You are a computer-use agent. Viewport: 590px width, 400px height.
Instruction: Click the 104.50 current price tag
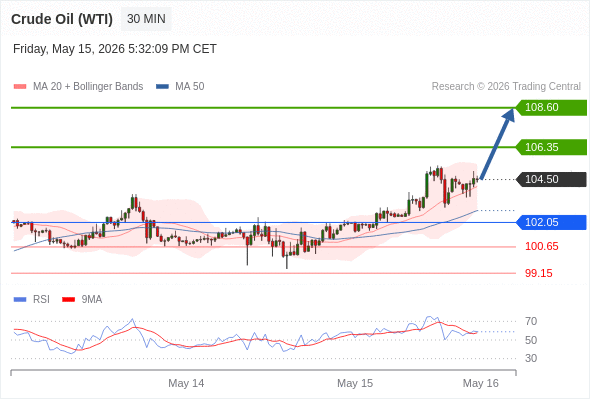point(551,179)
